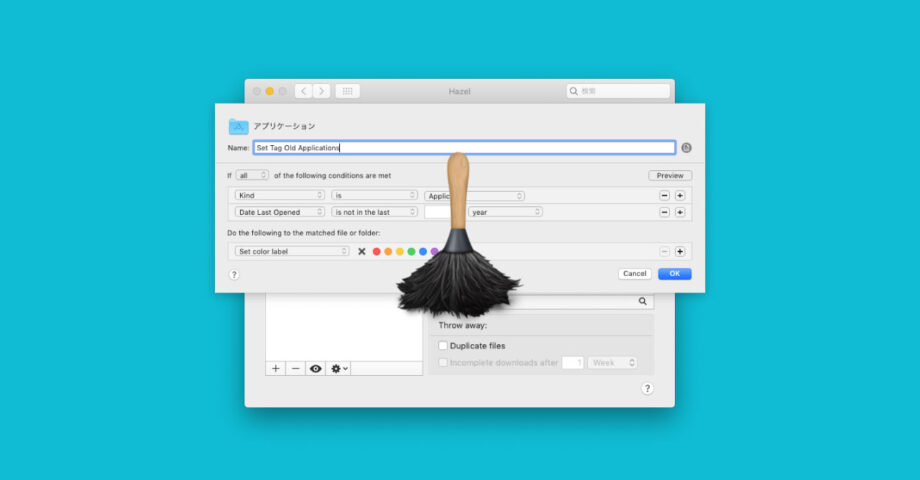This screenshot has width=920, height=480.
Task: Open the rule dialog help button
Action: click(234, 274)
